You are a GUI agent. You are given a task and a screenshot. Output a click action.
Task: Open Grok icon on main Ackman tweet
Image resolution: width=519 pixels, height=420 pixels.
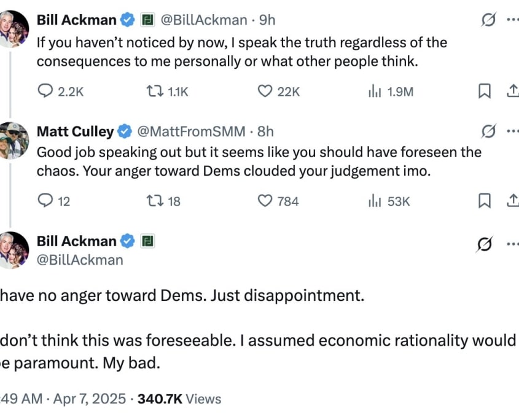tap(485, 244)
